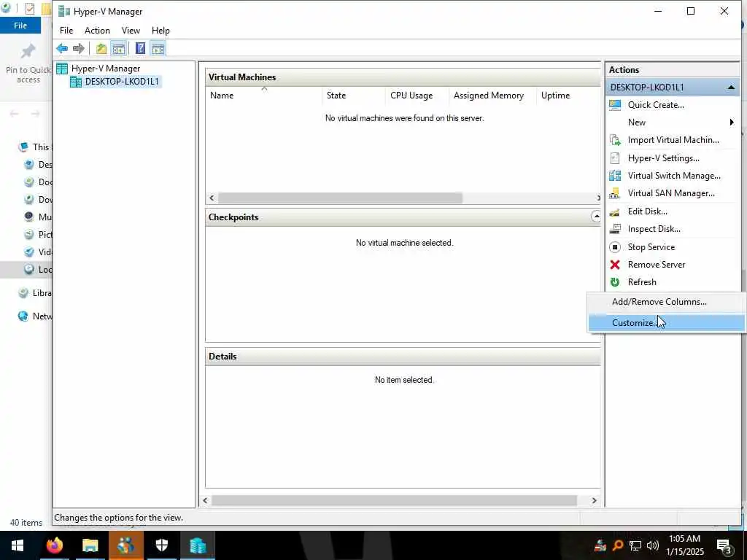Choose Add/Remove Columns... from the popup menu
This screenshot has height=560, width=747.
(667, 302)
